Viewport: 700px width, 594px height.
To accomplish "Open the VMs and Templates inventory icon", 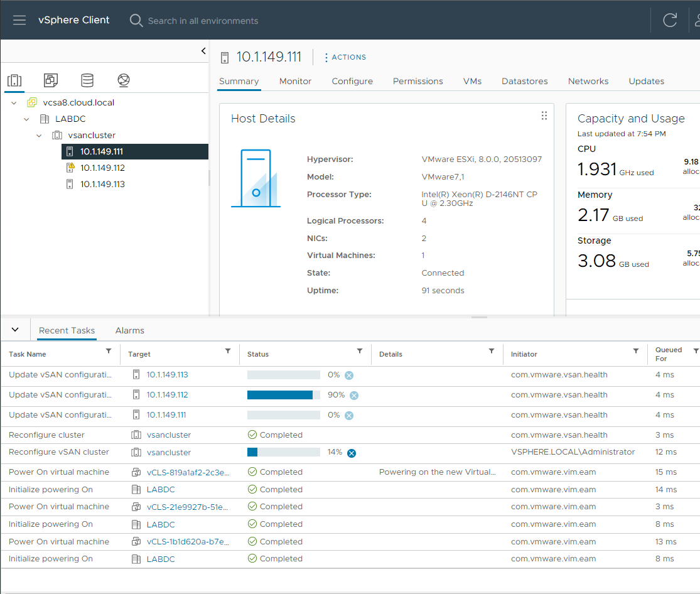I will 51,80.
